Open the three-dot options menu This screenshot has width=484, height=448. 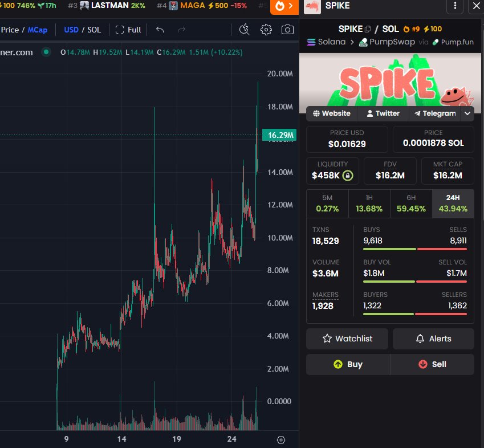[455, 6]
